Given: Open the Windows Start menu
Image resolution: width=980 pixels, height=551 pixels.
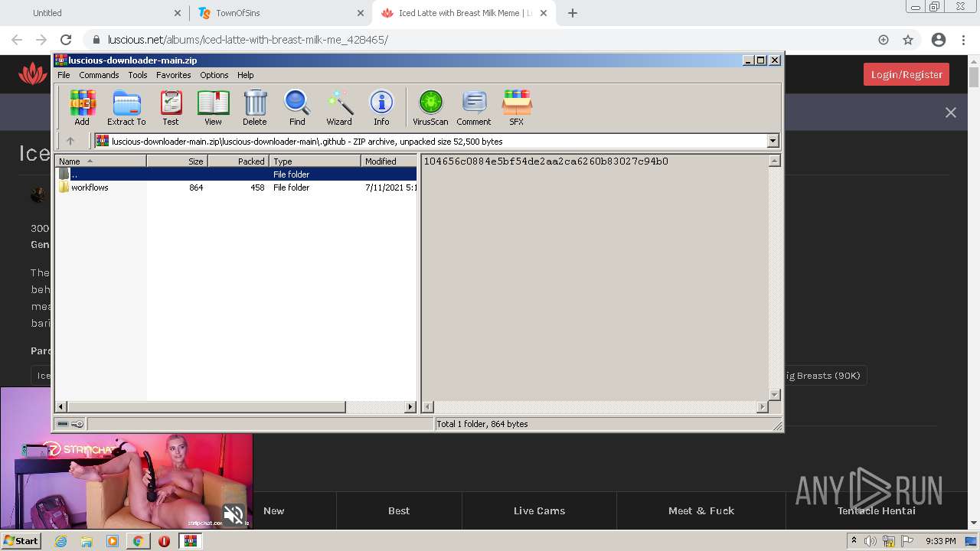Looking at the screenshot, I should point(21,540).
